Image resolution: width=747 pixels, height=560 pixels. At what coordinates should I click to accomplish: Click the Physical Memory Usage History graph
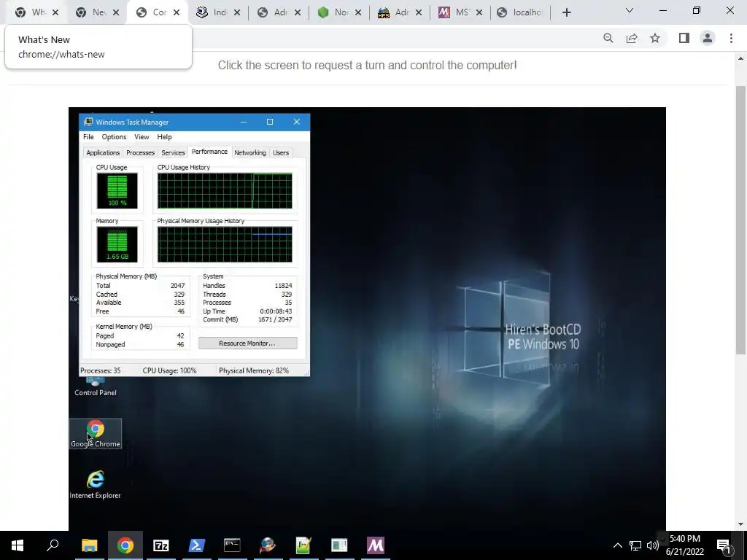click(225, 244)
